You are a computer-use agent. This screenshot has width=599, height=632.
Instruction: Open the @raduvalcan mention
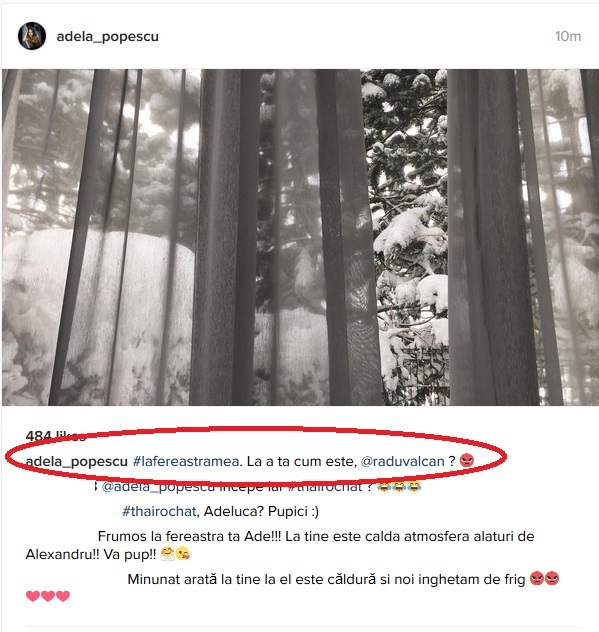402,461
